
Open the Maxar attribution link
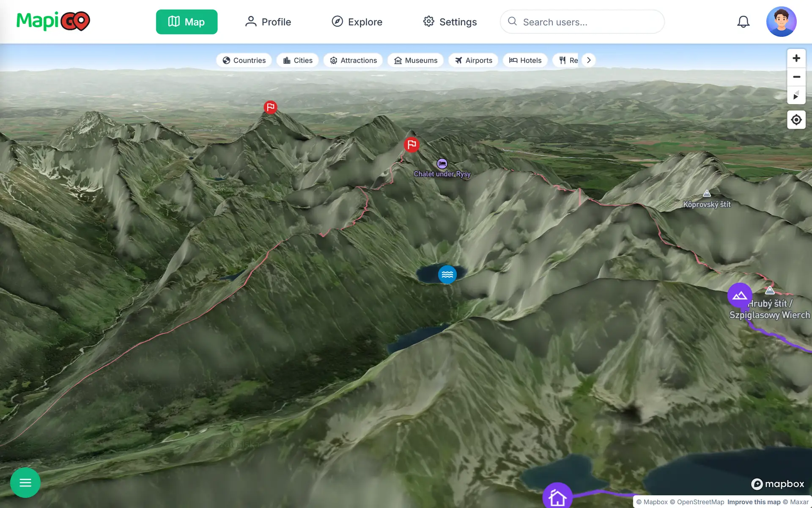click(796, 502)
